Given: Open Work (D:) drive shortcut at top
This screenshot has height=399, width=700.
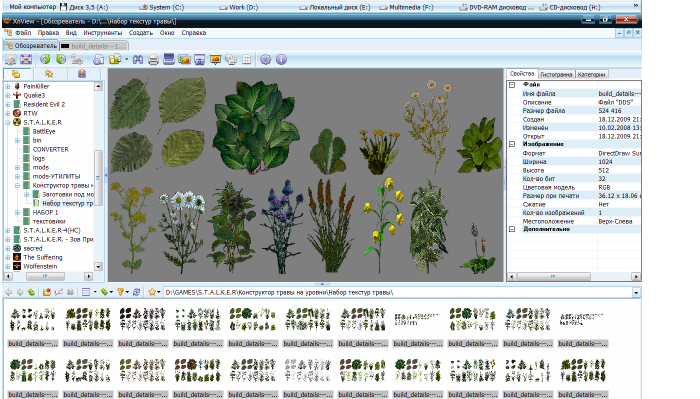Looking at the screenshot, I should pyautogui.click(x=238, y=7).
